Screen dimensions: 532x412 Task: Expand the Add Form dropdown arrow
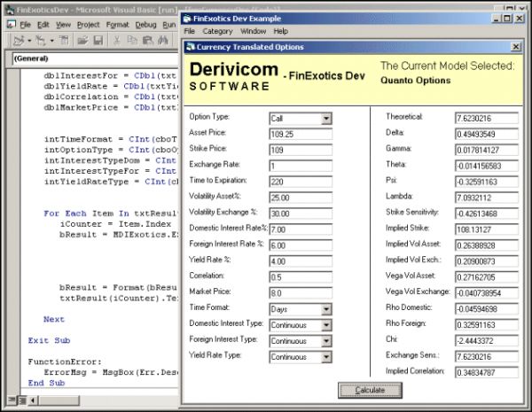click(51, 41)
